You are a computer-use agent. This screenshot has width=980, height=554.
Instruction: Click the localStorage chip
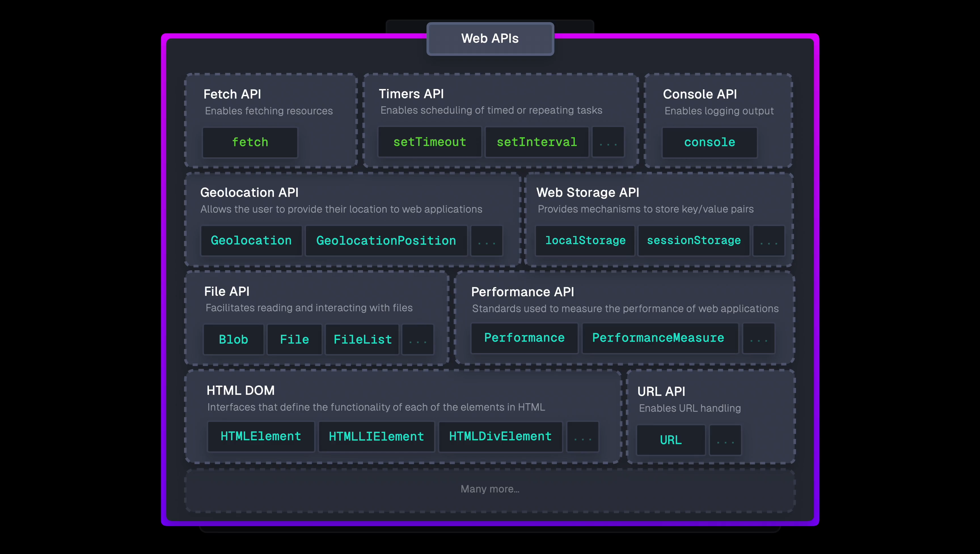coord(585,240)
